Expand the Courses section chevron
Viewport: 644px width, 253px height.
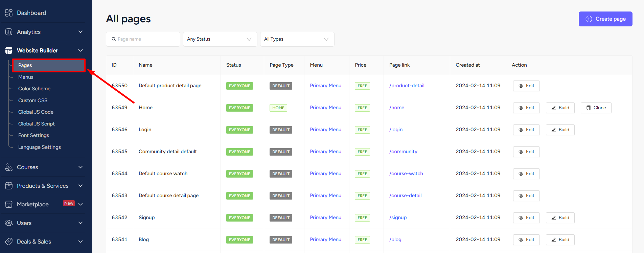80,167
